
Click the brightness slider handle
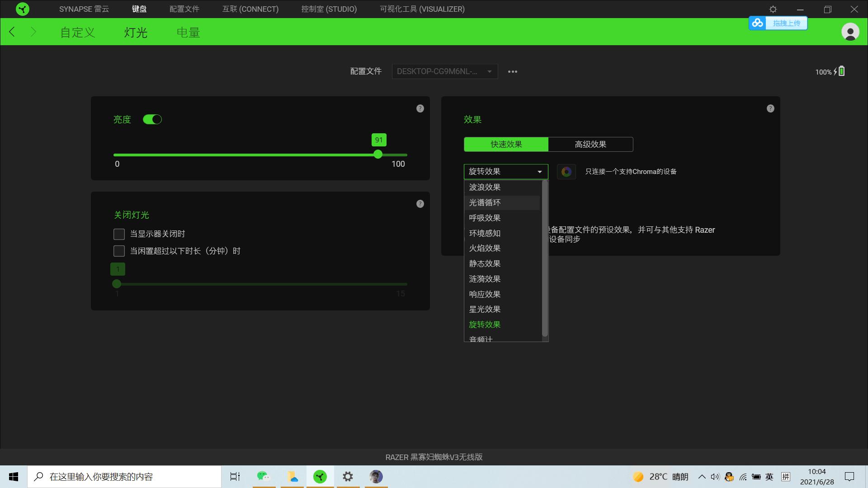point(378,155)
